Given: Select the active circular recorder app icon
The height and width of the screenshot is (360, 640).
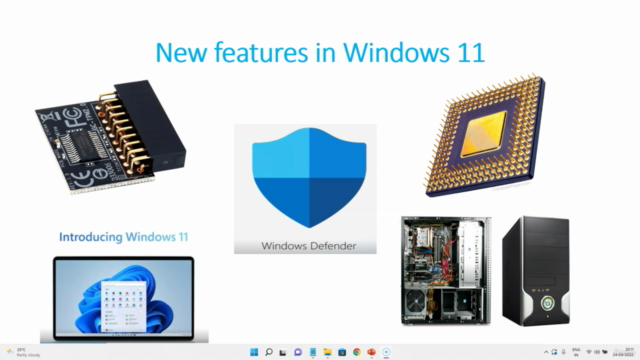Looking at the screenshot, I should pyautogui.click(x=386, y=352).
